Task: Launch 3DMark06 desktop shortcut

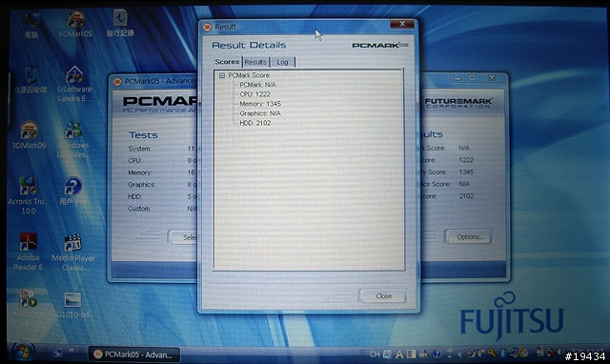Action: click(x=29, y=134)
